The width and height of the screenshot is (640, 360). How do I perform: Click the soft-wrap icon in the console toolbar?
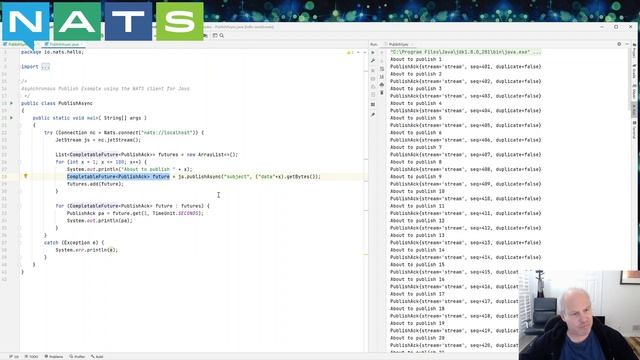[382, 69]
